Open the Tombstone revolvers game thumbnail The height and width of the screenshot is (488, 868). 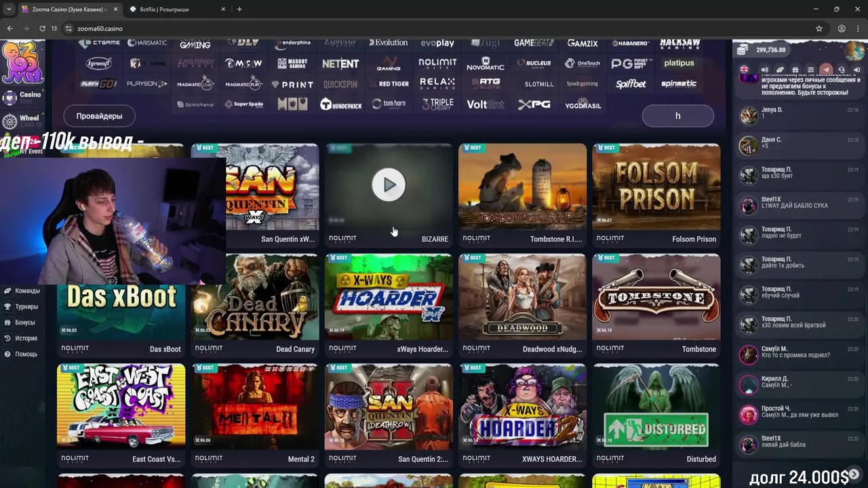(656, 297)
